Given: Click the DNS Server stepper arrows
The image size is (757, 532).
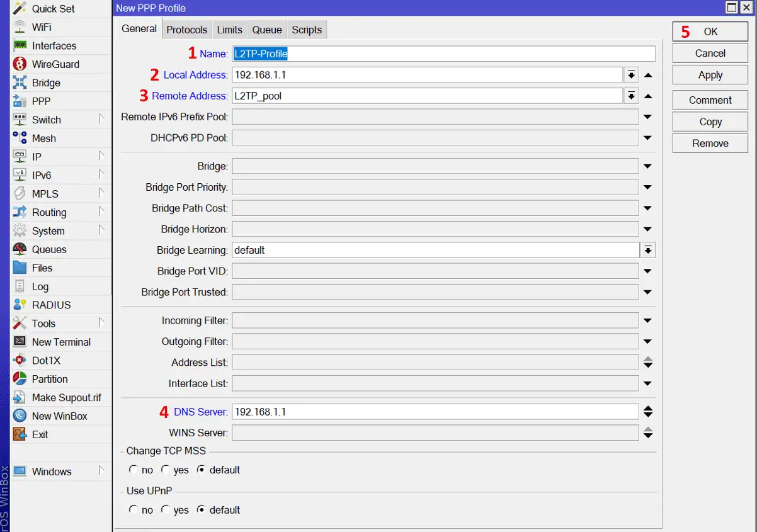Looking at the screenshot, I should [x=647, y=412].
